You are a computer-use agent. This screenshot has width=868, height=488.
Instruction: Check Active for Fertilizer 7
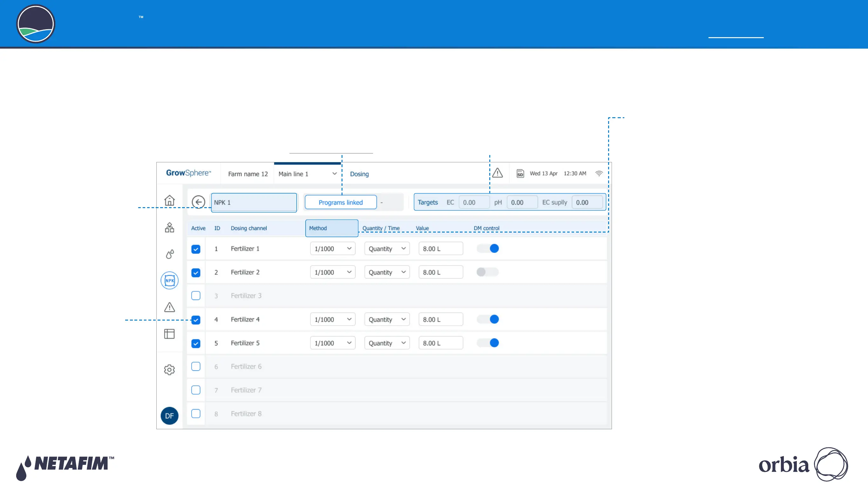[196, 390]
